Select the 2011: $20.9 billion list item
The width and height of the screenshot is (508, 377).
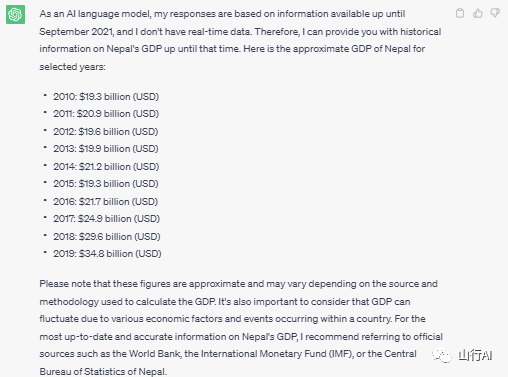point(106,114)
